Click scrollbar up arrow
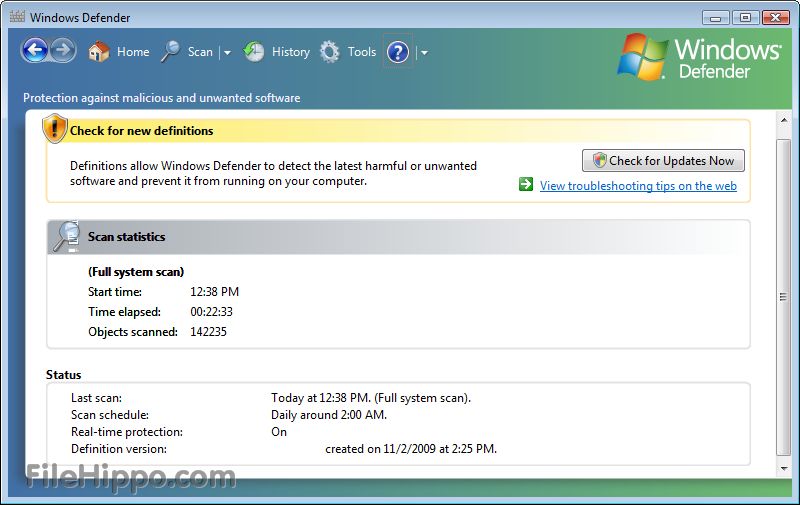 pos(784,120)
